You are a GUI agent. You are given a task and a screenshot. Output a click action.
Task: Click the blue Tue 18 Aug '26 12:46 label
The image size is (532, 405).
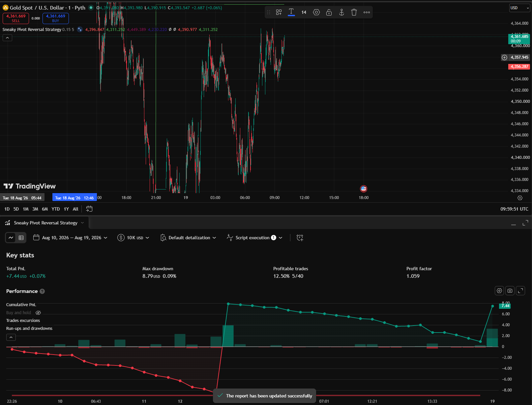[74, 198]
